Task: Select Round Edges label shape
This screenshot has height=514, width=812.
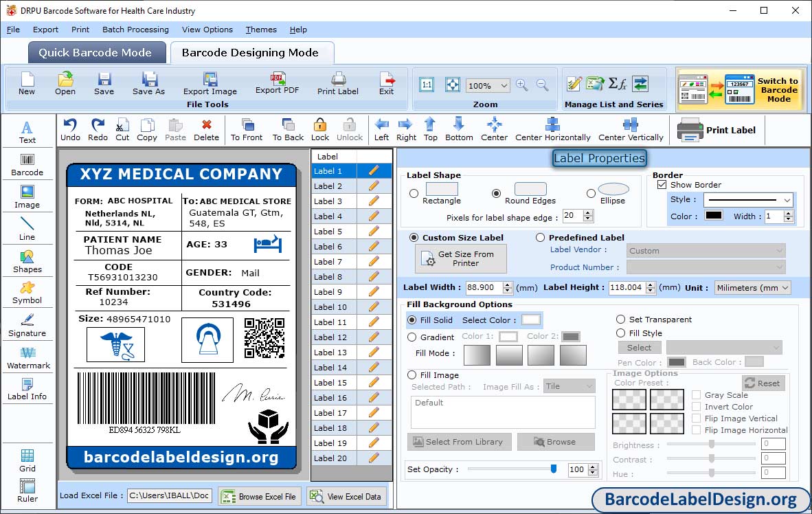Action: pyautogui.click(x=496, y=194)
